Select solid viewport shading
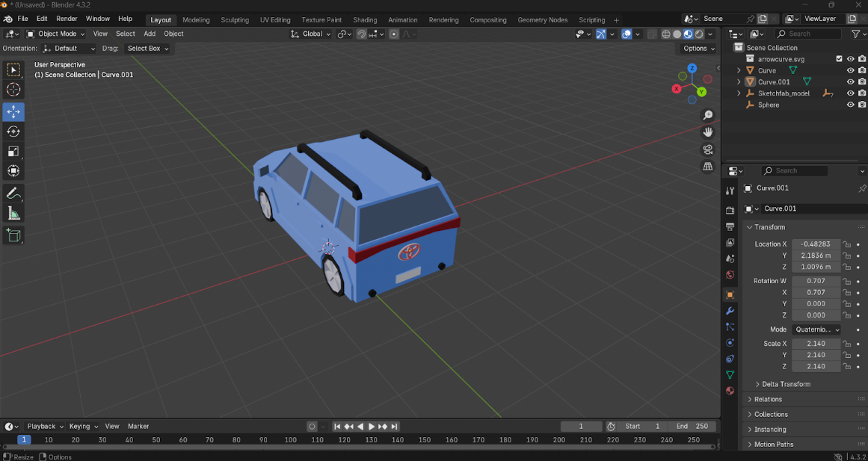 click(677, 34)
